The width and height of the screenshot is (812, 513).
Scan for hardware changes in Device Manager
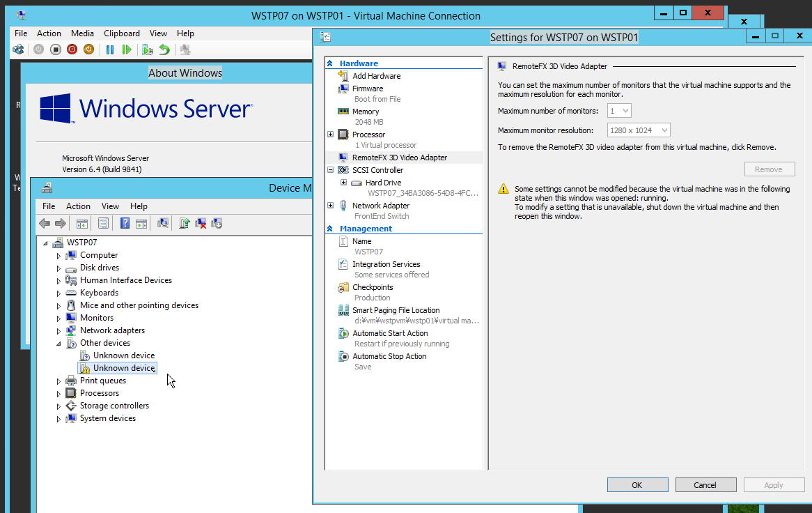[x=164, y=223]
